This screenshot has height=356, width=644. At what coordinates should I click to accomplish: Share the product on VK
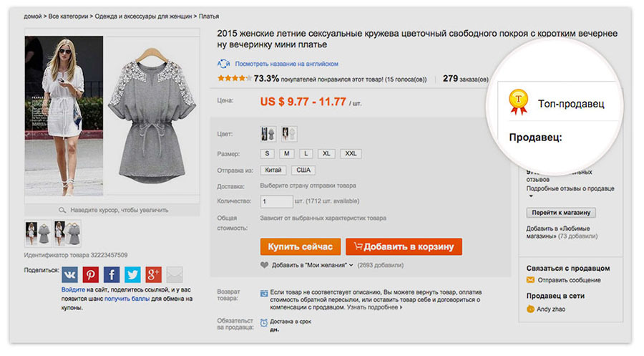tap(69, 275)
